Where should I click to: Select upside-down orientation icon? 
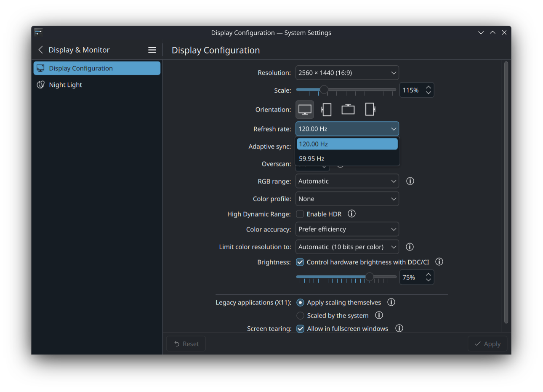click(x=348, y=109)
